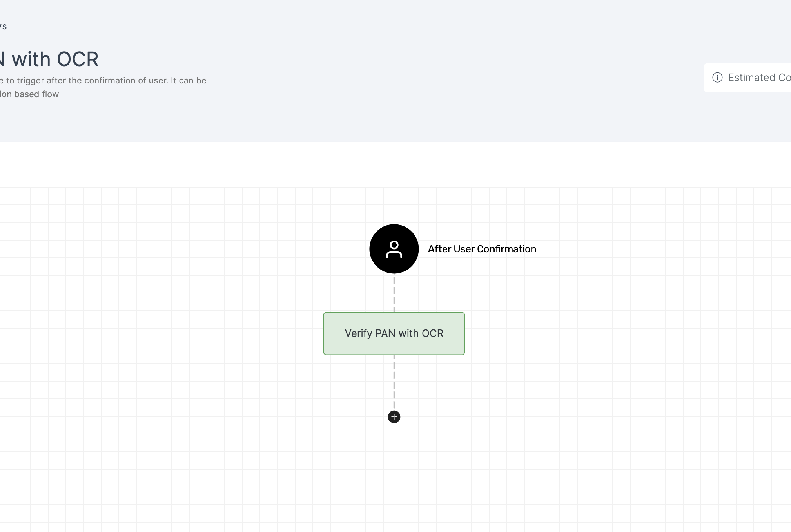Click the dashed connector line between nodes
Viewport: 791px width, 532px height.
(x=394, y=291)
